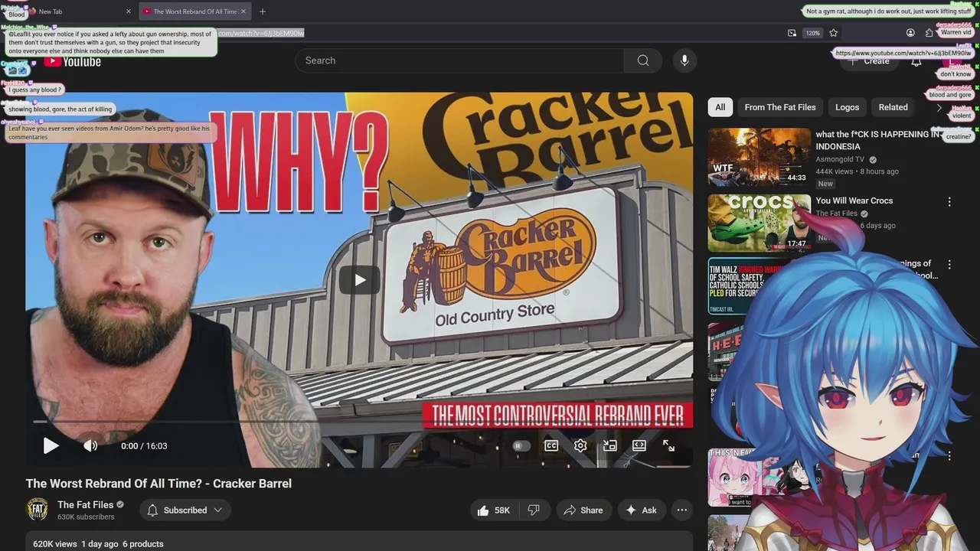This screenshot has width=980, height=551.
Task: Open the notifications bell
Action: [x=916, y=61]
